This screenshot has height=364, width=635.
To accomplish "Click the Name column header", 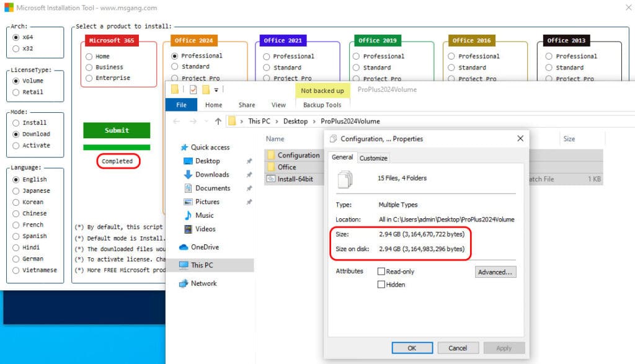I will (275, 139).
